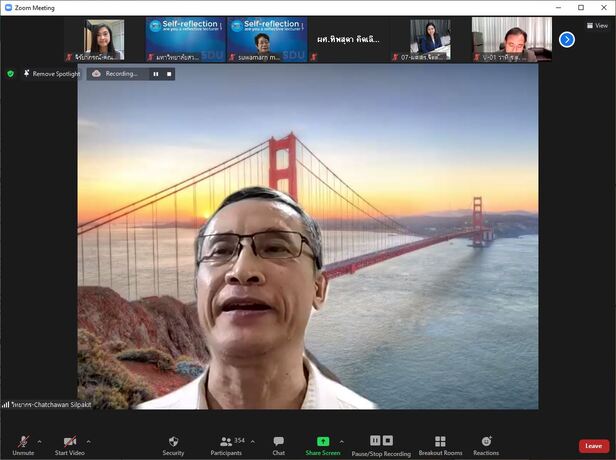Select suwamarn participant thumbnail
The width and height of the screenshot is (616, 460).
[267, 39]
